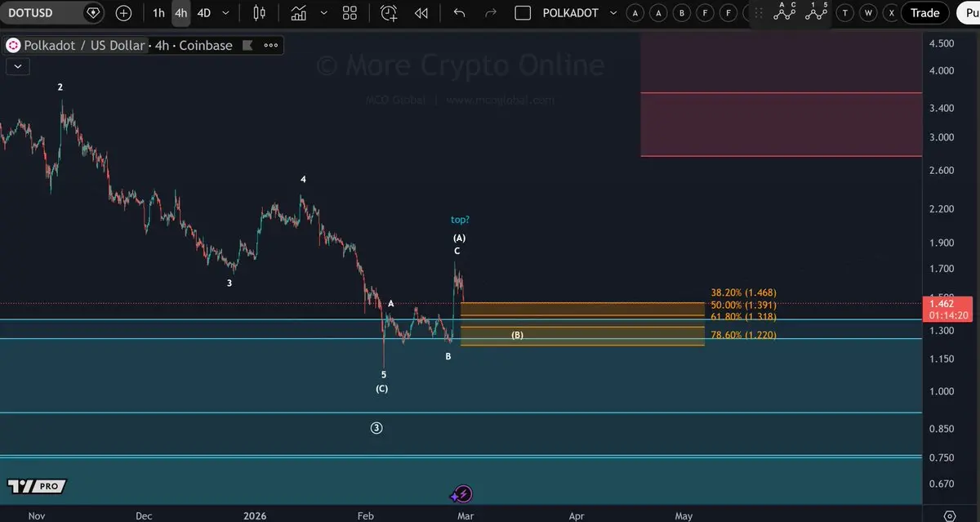Select the ABC Elliott correction wave tool
The height and width of the screenshot is (522, 980).
785,11
